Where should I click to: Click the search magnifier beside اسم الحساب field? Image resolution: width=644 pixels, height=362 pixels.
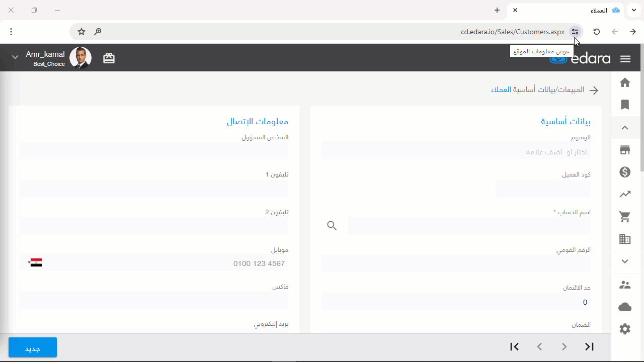tap(332, 225)
